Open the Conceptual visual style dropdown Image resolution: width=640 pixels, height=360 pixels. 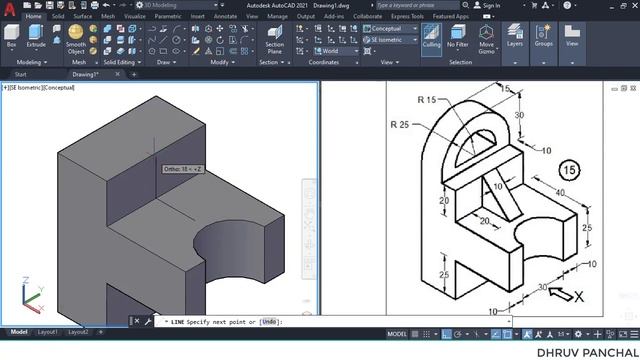tap(390, 29)
